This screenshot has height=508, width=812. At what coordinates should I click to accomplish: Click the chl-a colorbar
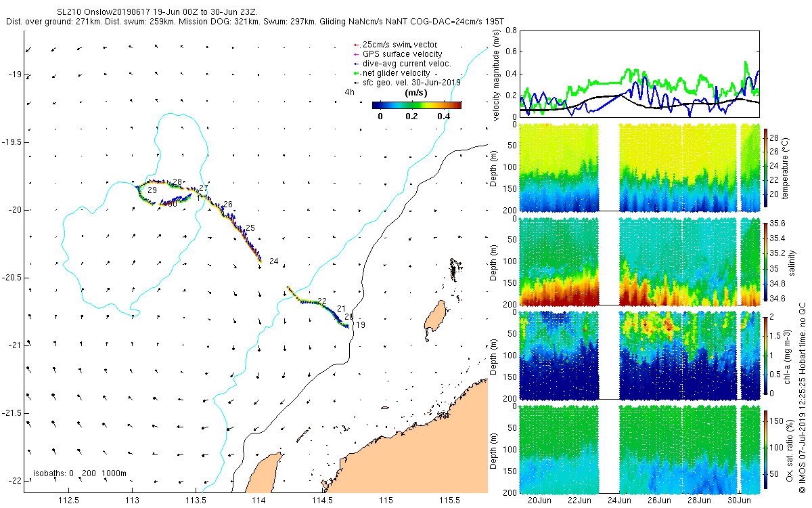point(766,355)
